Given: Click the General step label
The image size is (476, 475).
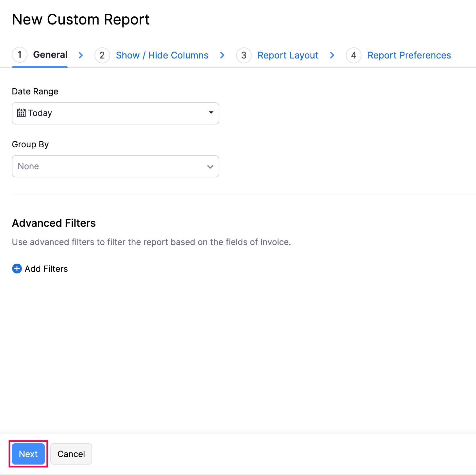Looking at the screenshot, I should click(x=50, y=55).
